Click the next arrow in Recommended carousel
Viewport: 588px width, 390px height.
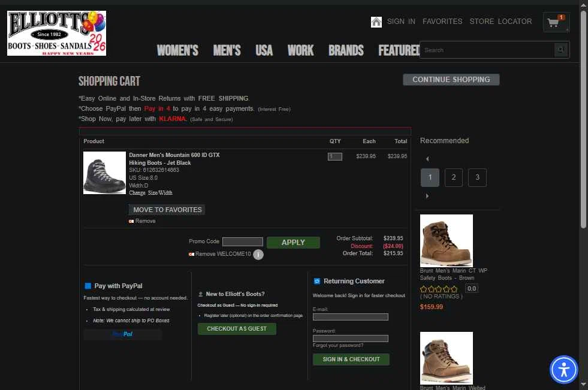[427, 195]
